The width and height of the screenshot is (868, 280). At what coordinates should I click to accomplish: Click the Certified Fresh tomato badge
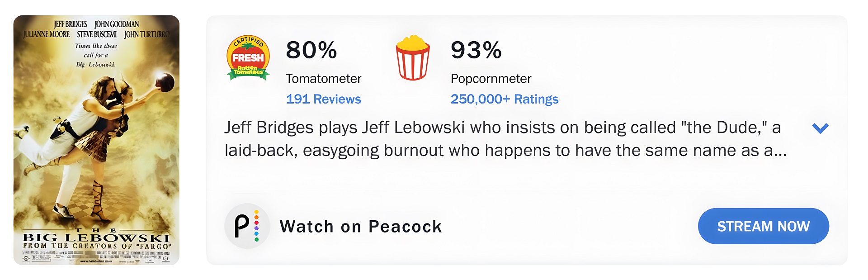click(248, 58)
